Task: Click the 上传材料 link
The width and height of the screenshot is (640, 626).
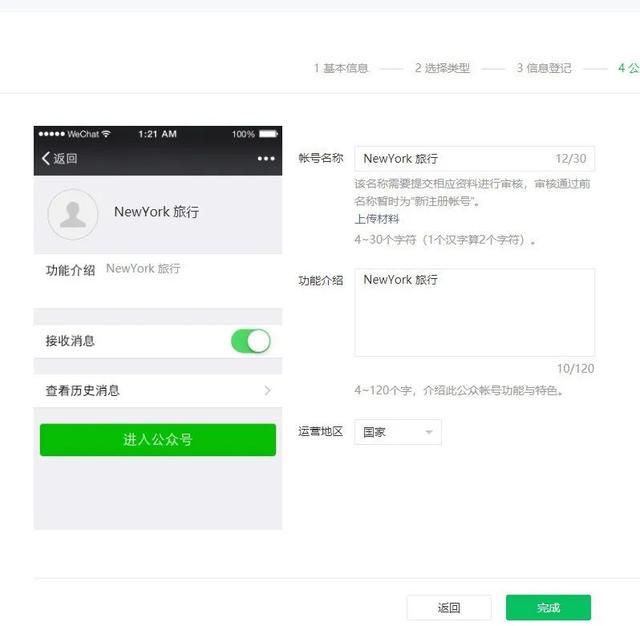Action: pos(376,219)
